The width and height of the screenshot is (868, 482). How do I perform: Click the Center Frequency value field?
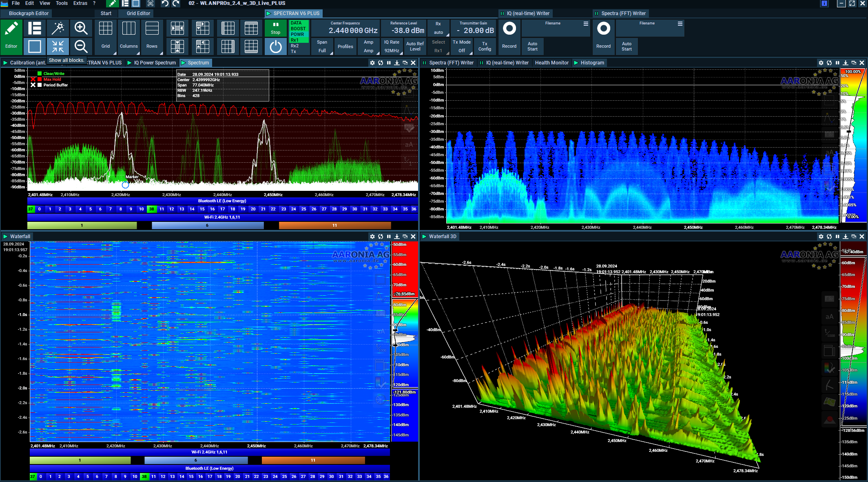pos(353,31)
